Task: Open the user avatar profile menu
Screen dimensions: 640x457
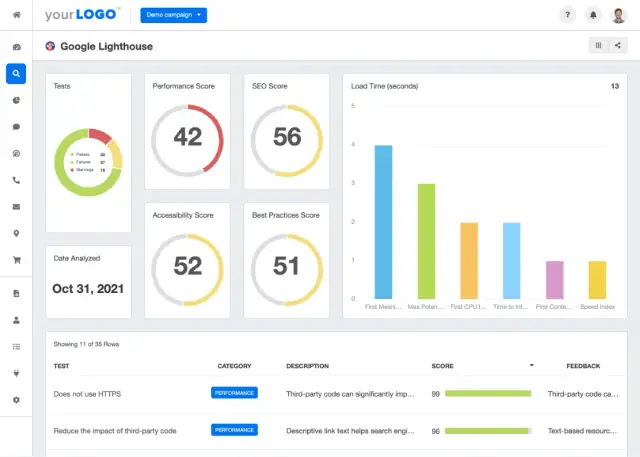Action: coord(618,16)
